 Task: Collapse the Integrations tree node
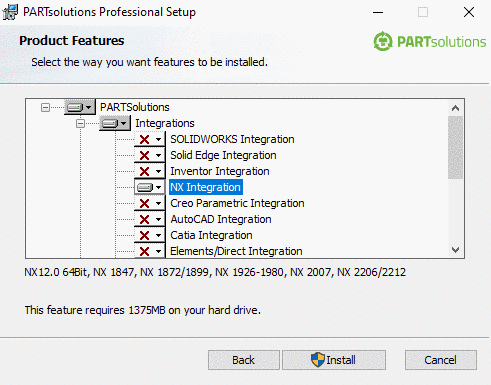(x=80, y=123)
